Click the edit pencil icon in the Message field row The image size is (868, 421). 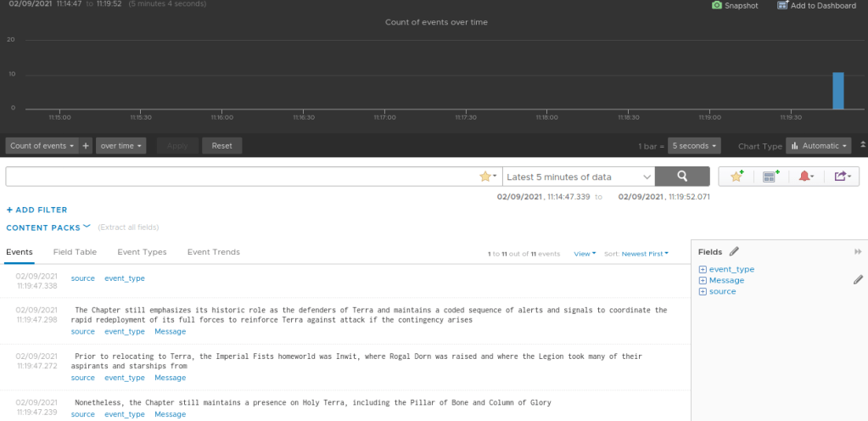[858, 280]
